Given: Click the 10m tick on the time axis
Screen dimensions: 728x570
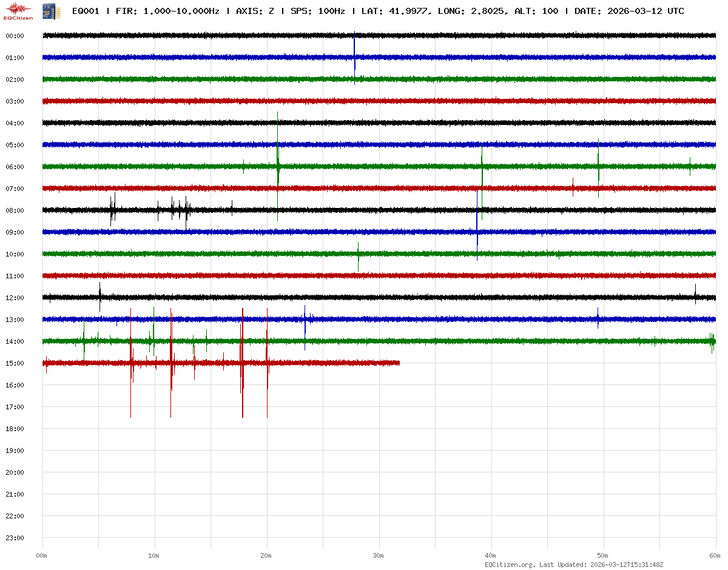Looking at the screenshot, I should pos(154,555).
